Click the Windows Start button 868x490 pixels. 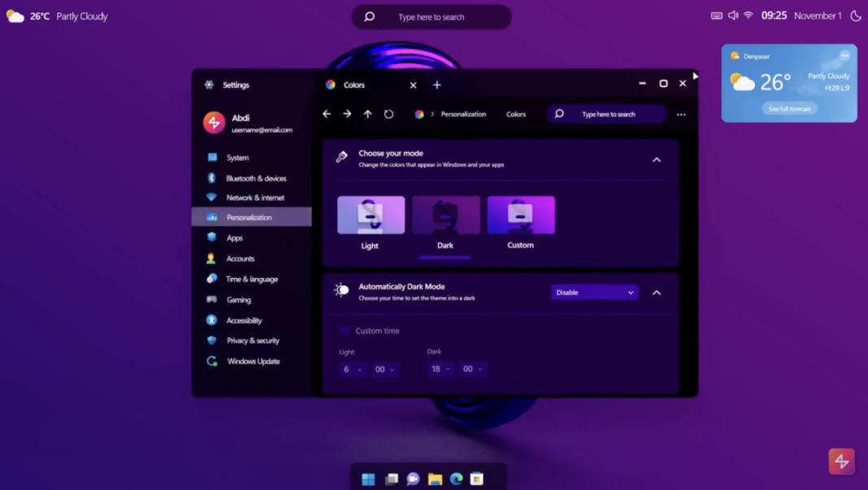click(x=368, y=479)
